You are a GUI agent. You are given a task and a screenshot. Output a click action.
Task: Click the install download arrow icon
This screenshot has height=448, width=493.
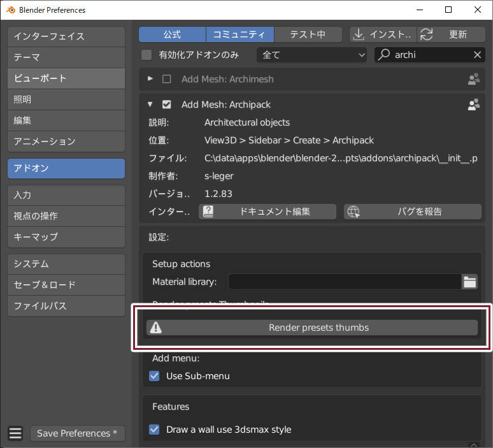point(358,34)
